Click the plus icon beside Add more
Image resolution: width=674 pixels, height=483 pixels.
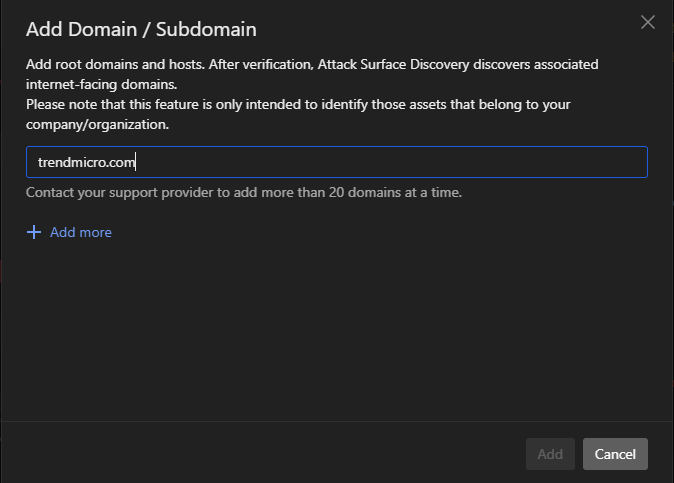coord(34,232)
